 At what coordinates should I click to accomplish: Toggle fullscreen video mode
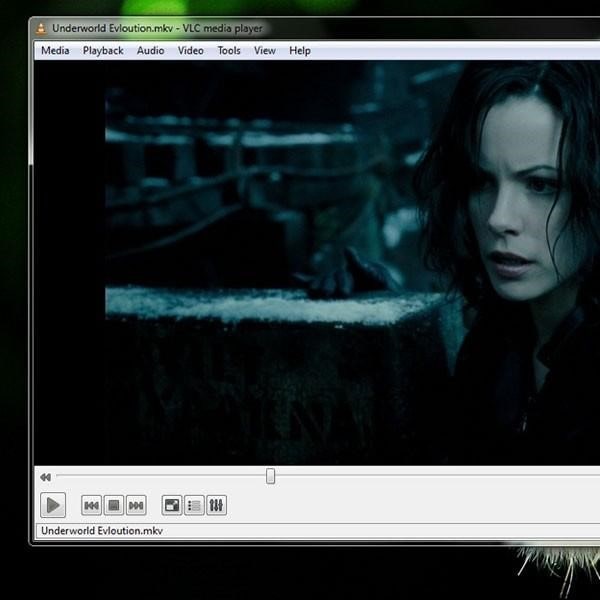click(x=172, y=505)
